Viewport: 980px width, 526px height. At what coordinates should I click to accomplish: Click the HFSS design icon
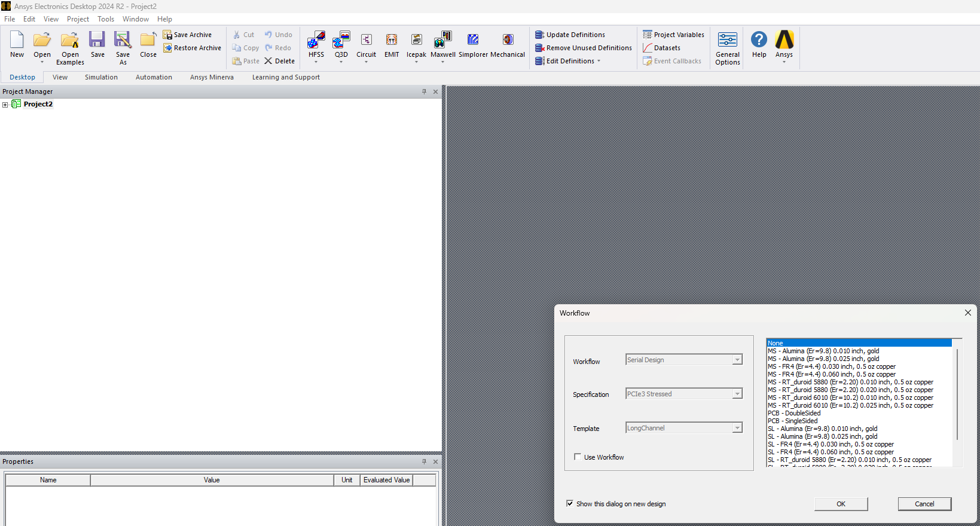tap(316, 40)
